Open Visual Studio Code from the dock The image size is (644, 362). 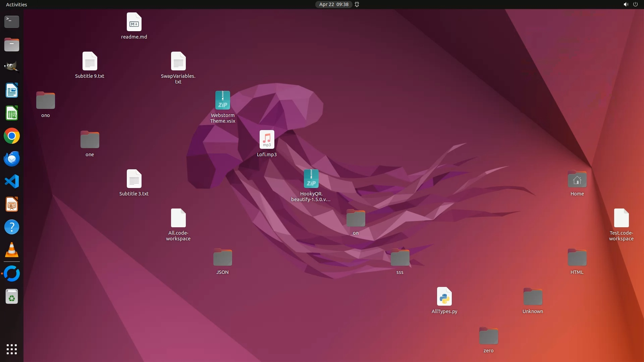tap(12, 182)
